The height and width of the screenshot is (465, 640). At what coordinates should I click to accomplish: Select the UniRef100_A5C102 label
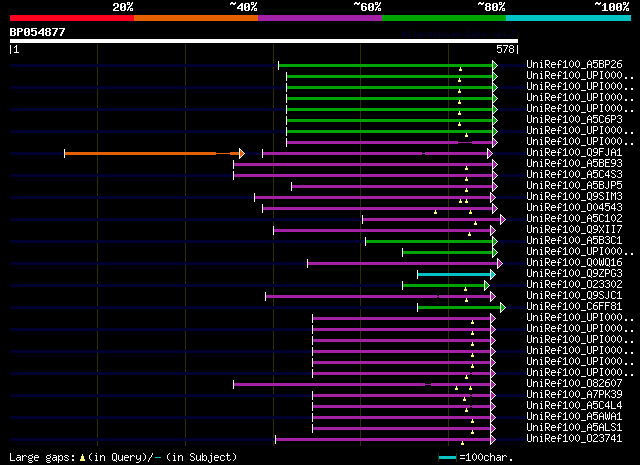pos(574,218)
